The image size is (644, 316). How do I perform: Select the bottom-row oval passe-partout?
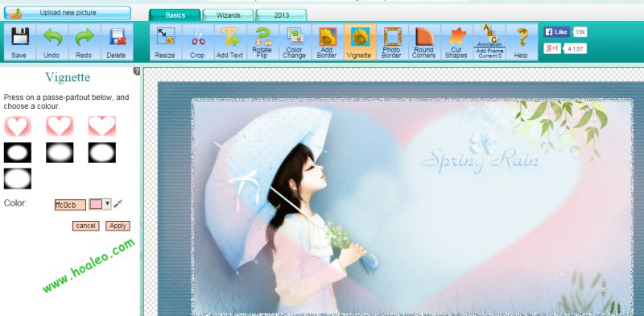pyautogui.click(x=17, y=179)
